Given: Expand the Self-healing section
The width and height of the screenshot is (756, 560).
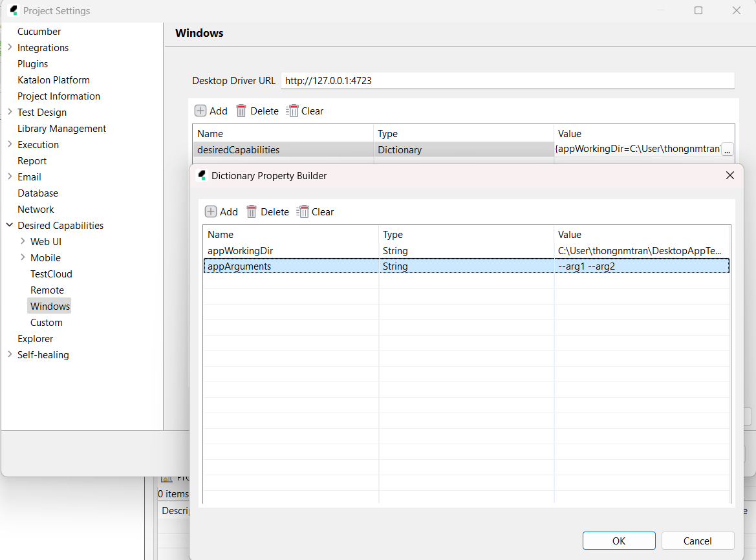Looking at the screenshot, I should [x=9, y=354].
